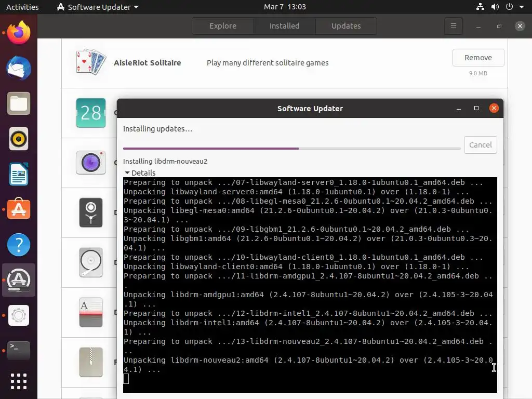Switch to the Updates tab
The height and width of the screenshot is (399, 532).
click(346, 26)
